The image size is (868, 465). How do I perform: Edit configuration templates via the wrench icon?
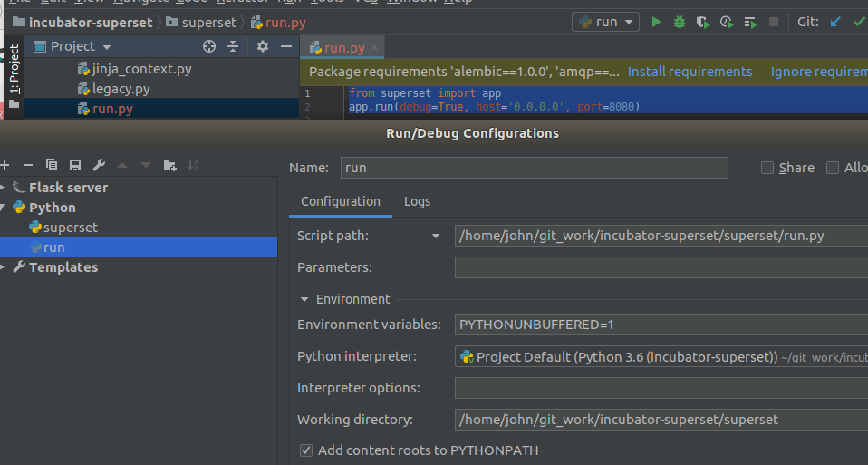pyautogui.click(x=99, y=165)
